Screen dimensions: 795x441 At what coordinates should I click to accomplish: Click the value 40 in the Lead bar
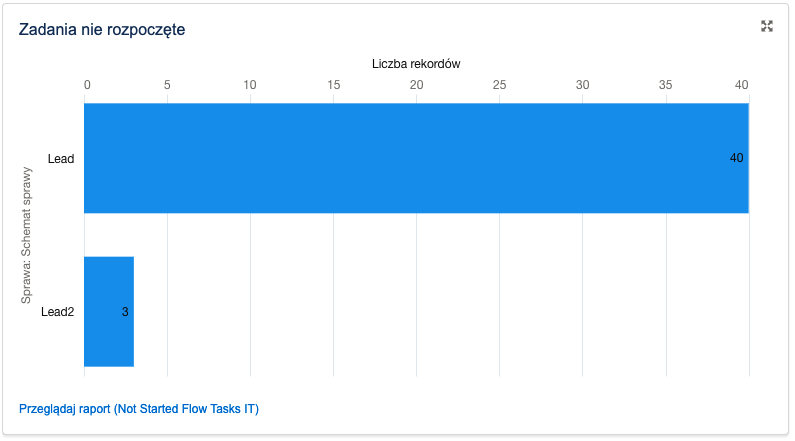click(x=736, y=158)
